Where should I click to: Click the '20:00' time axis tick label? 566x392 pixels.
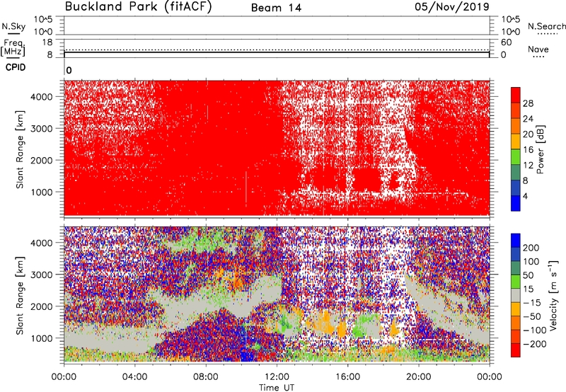point(419,377)
